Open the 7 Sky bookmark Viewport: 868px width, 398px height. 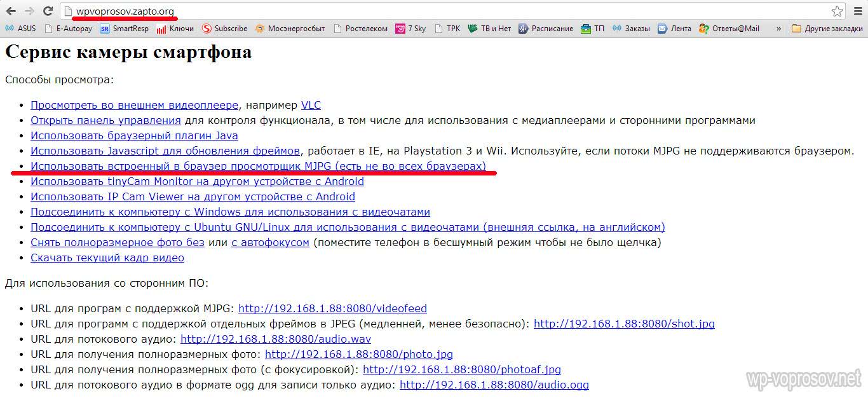point(410,29)
